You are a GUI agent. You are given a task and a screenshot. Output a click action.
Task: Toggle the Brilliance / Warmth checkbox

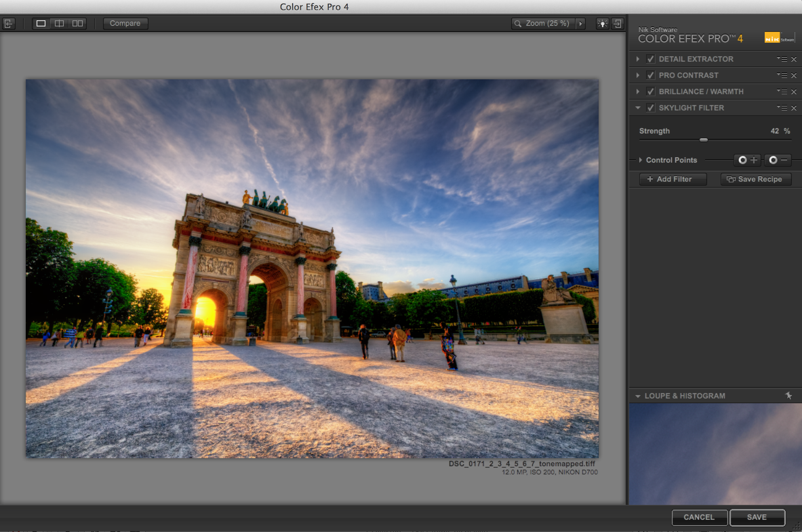click(x=650, y=91)
